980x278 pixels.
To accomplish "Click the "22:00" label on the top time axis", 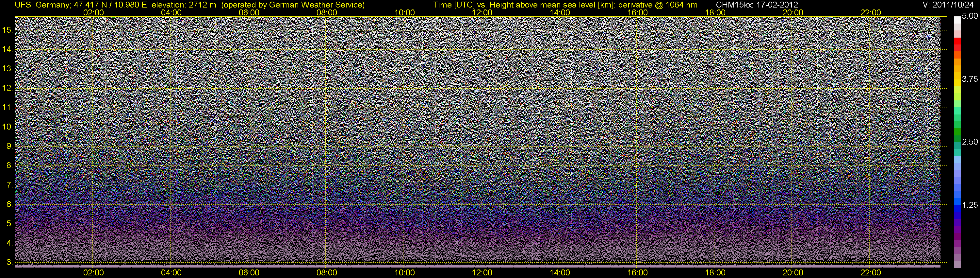I will 871,12.
